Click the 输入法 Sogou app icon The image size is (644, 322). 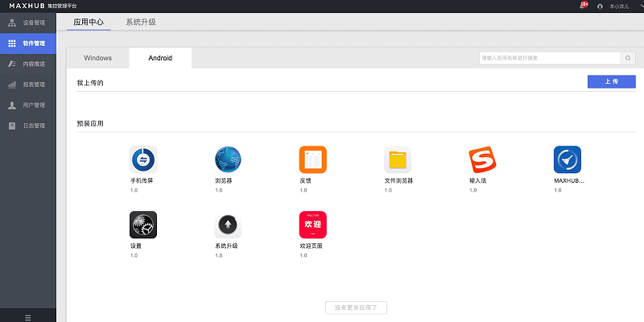tap(482, 159)
